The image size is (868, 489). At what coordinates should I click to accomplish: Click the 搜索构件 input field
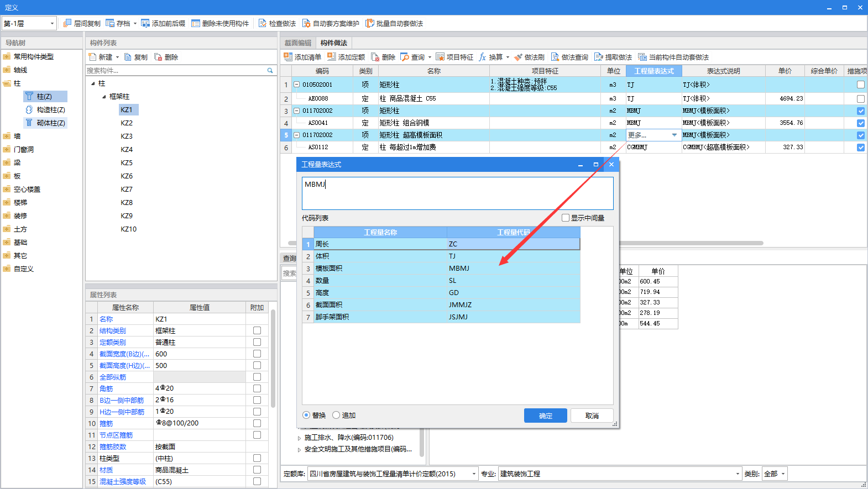(x=176, y=70)
